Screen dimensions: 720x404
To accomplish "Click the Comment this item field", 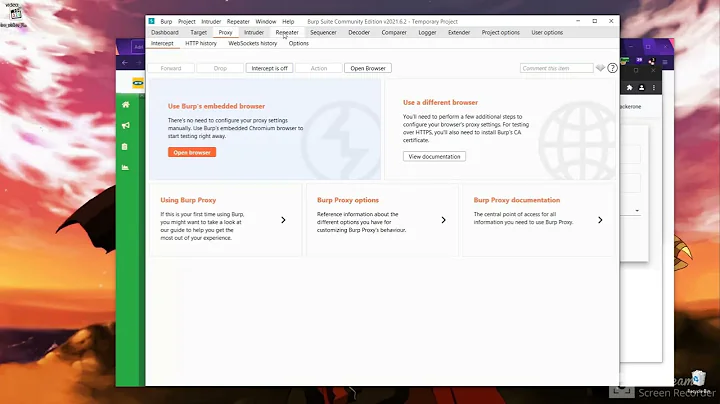I will pyautogui.click(x=557, y=68).
